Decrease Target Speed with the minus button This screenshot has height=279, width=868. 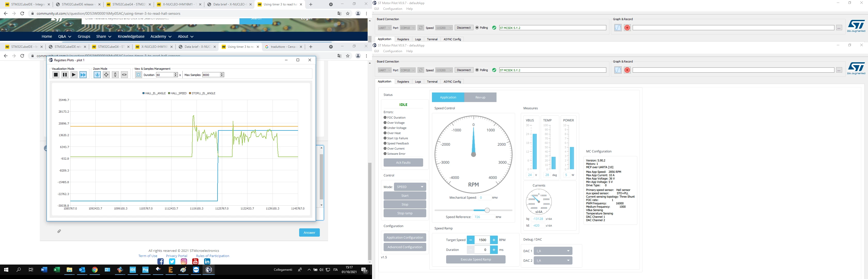(x=470, y=240)
